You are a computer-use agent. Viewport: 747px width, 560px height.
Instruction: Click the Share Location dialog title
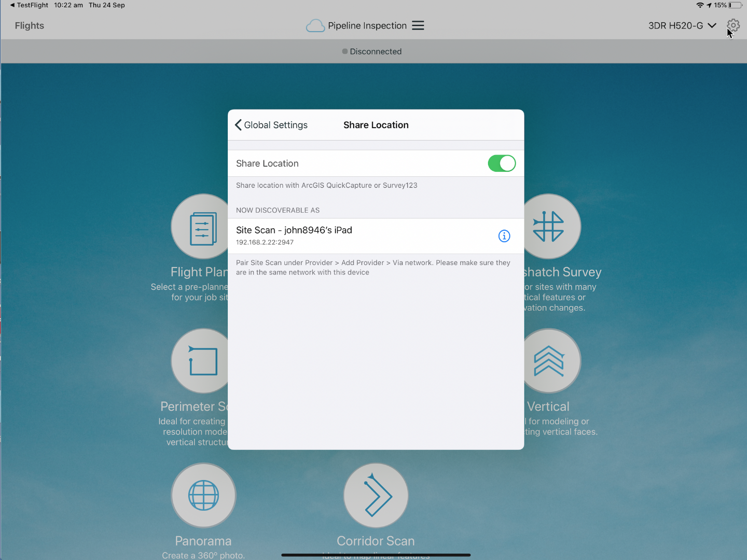(376, 125)
